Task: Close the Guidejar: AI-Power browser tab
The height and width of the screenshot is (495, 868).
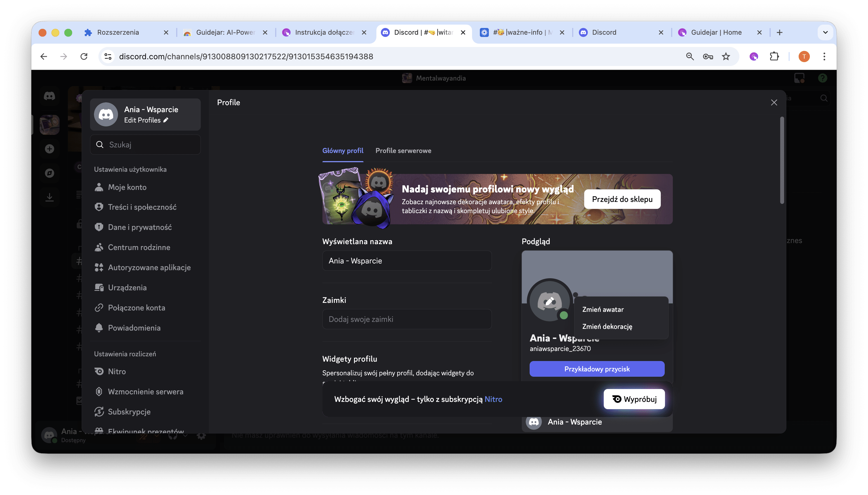Action: 265,32
